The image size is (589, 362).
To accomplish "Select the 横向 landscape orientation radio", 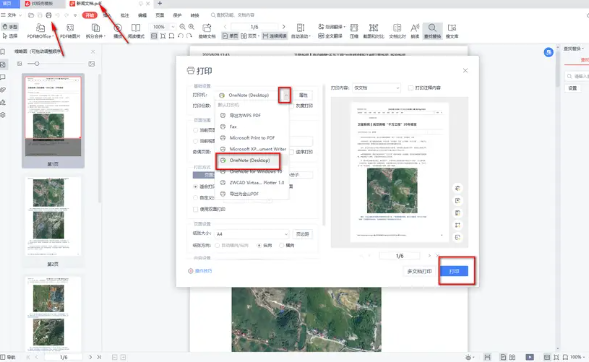I will tap(281, 245).
